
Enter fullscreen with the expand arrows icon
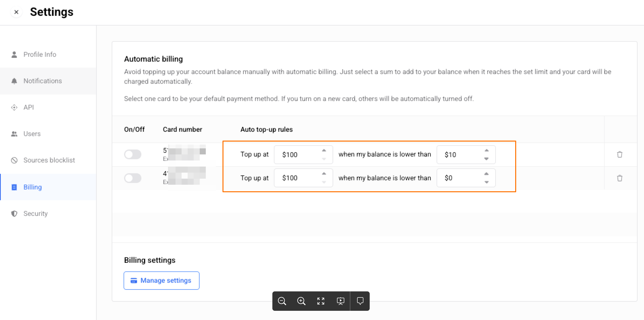321,301
